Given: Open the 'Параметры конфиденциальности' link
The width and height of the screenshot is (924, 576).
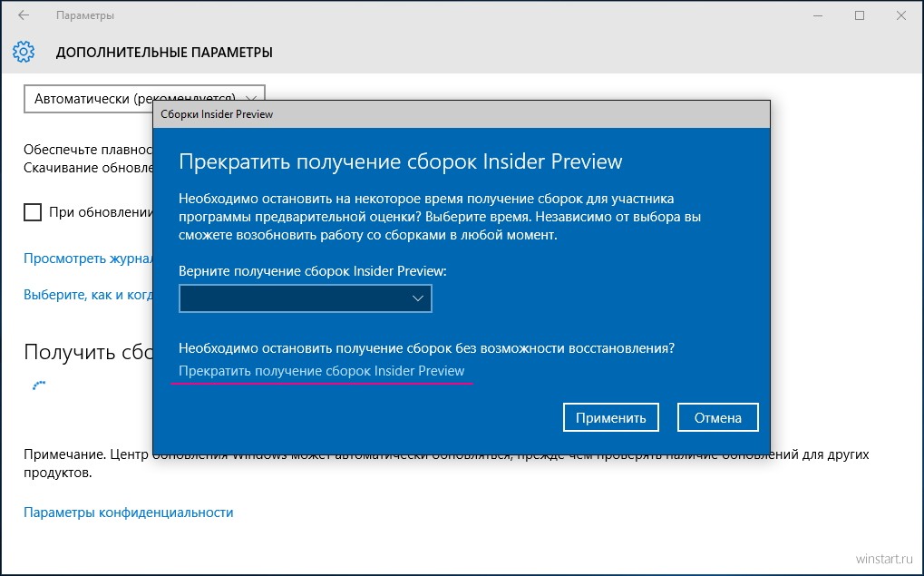Looking at the screenshot, I should pos(129,513).
